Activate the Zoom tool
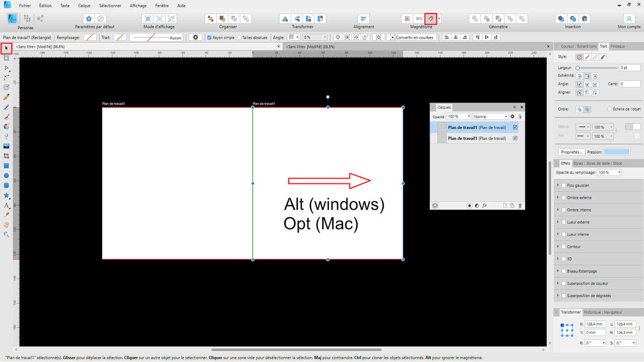 pyautogui.click(x=7, y=234)
